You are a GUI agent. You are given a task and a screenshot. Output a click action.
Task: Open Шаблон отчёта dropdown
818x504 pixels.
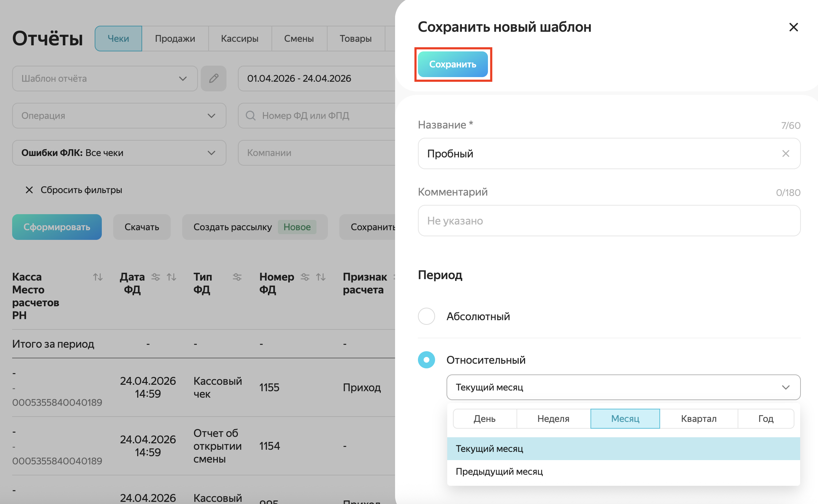(x=105, y=79)
